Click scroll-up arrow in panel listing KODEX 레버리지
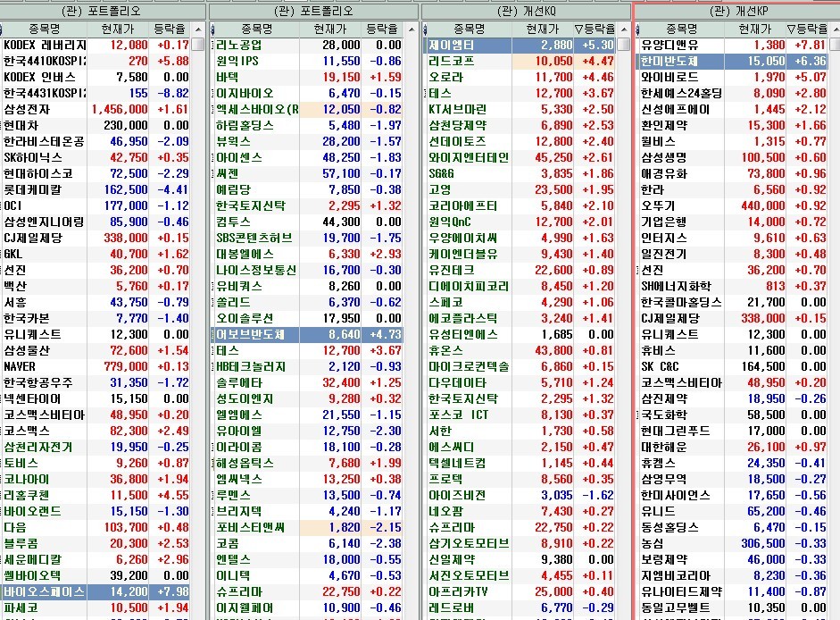This screenshot has height=620, width=840. [199, 29]
